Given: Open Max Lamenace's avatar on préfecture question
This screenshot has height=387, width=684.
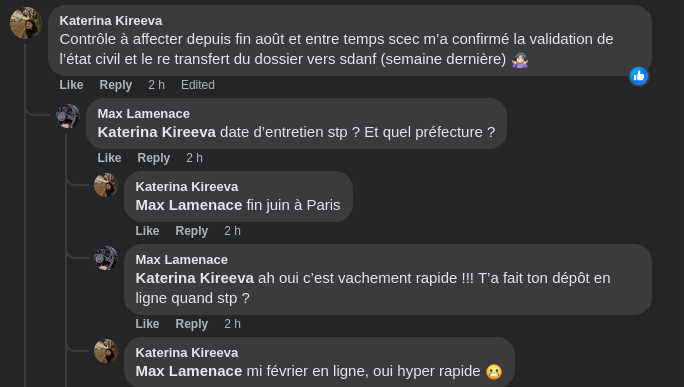Looking at the screenshot, I should (x=68, y=116).
